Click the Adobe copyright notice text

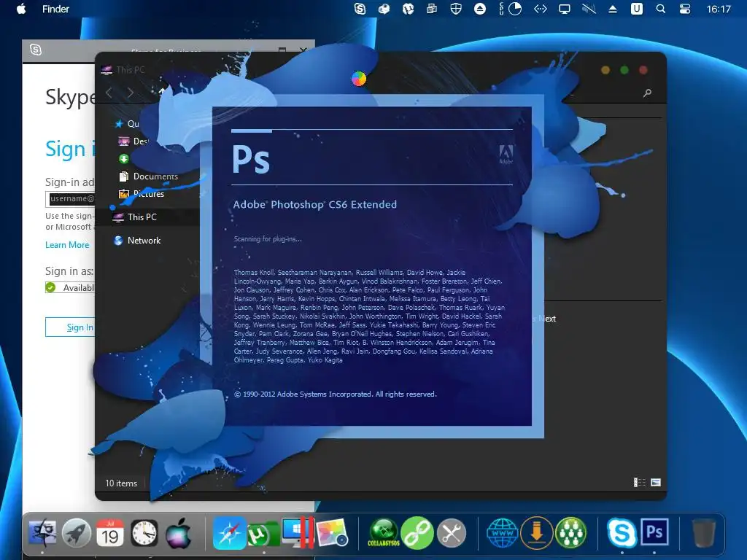336,394
